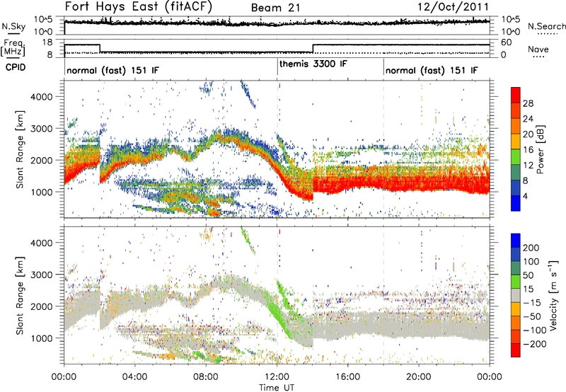Image resolution: width=566 pixels, height=392 pixels.
Task: Click the '12:00' time tick label
Action: coord(277,376)
